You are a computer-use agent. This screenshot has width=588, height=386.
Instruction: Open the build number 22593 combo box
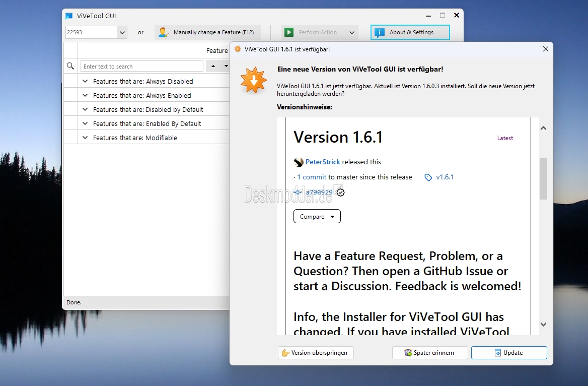[96, 32]
